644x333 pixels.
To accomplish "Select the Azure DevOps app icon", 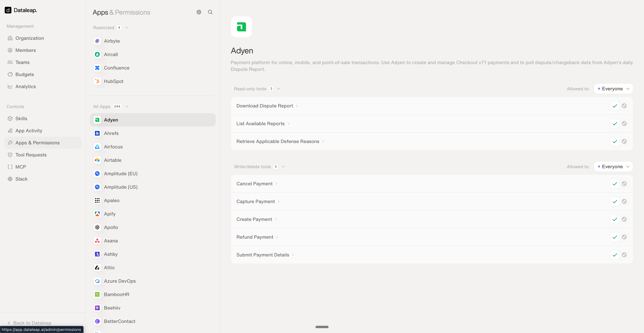I will coord(97,281).
